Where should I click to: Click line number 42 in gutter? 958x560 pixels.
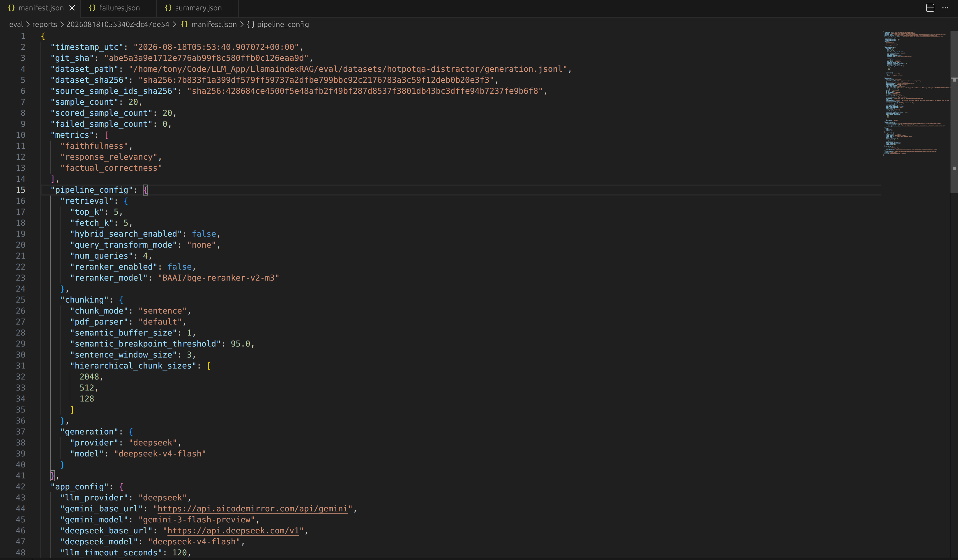(x=21, y=487)
